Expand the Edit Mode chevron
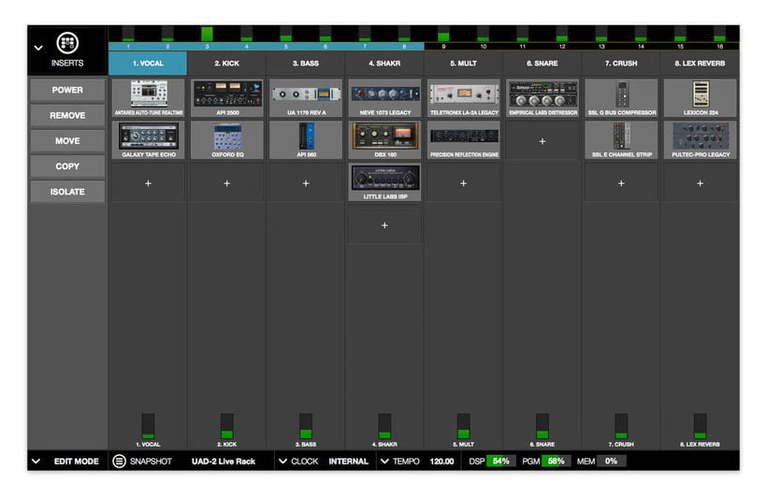This screenshot has height=499, width=767. point(36,461)
